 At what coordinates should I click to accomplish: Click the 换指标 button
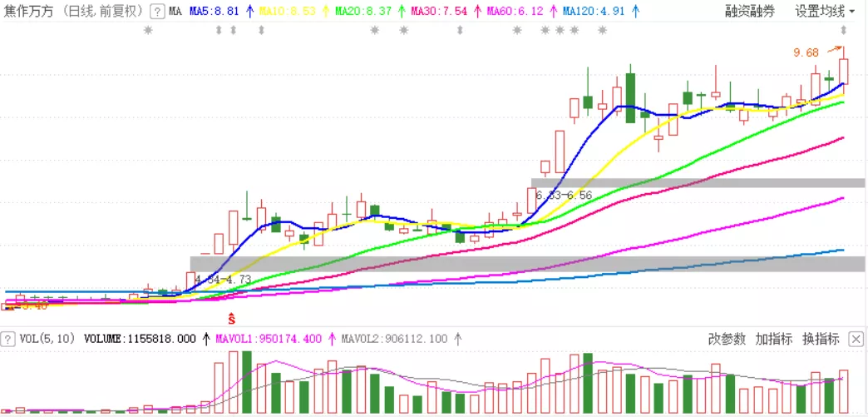(x=821, y=339)
